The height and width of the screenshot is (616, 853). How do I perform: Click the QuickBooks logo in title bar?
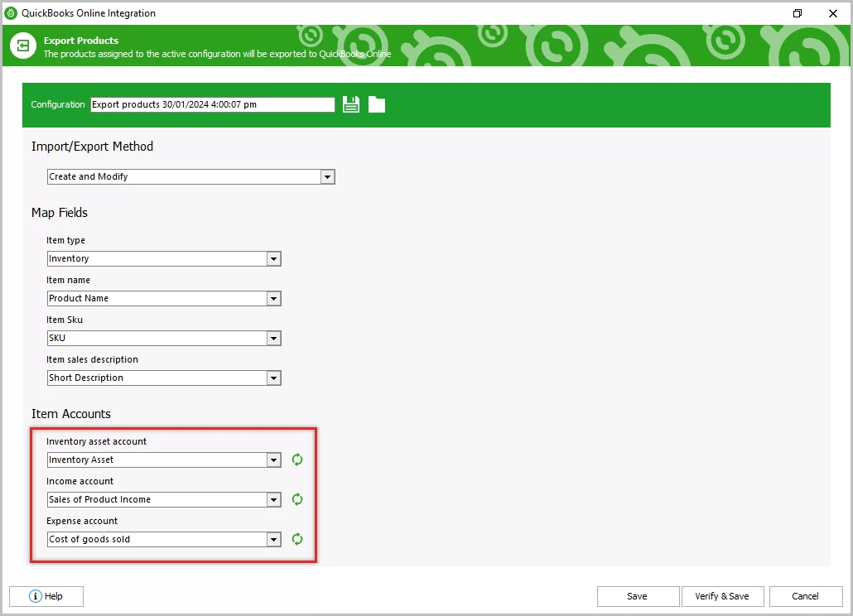(x=10, y=13)
